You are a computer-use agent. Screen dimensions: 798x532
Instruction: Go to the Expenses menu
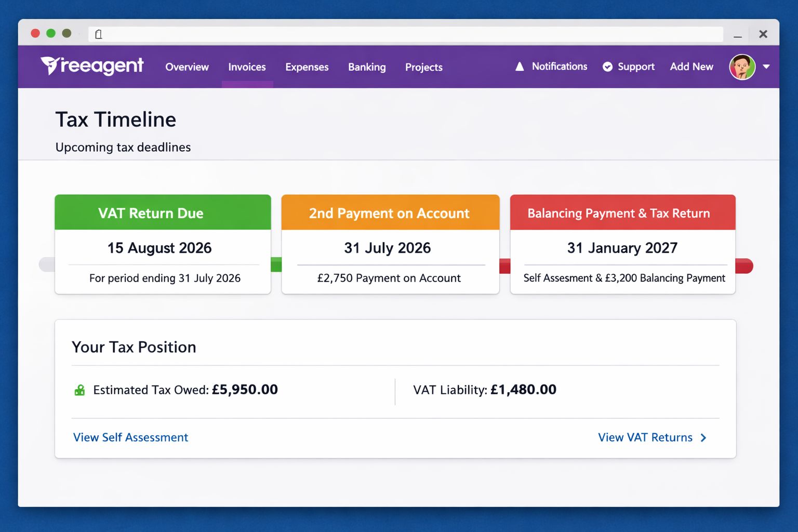pos(307,67)
